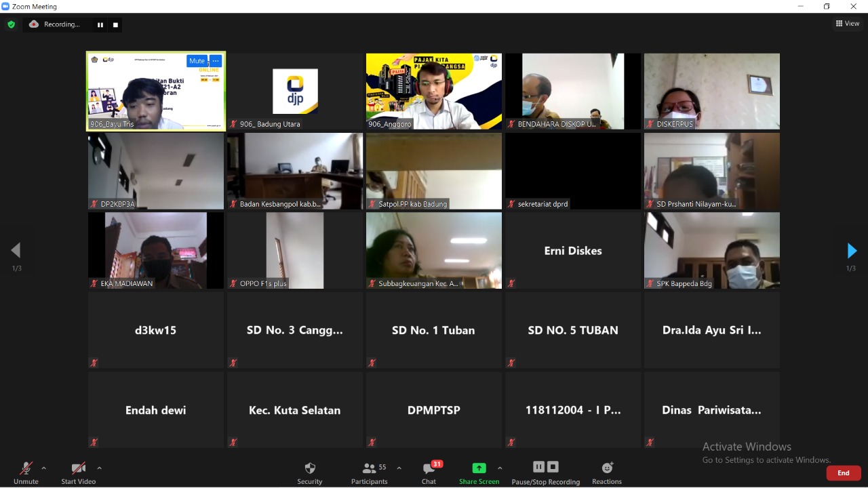Open the Reactions emoji picker

point(607,472)
